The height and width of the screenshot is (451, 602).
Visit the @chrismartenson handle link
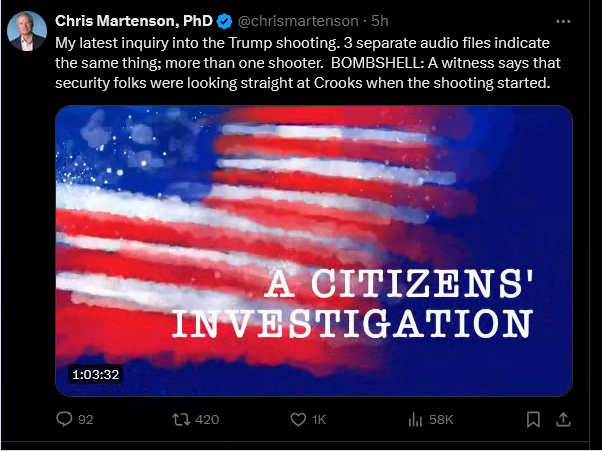click(298, 21)
